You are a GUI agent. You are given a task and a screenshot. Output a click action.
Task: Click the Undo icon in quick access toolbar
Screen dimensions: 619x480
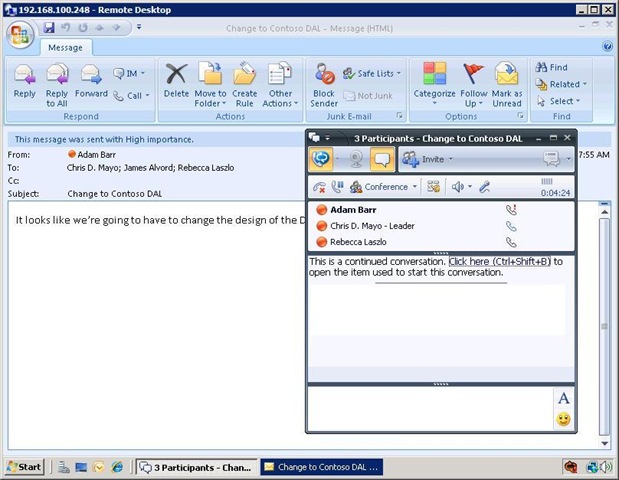(66, 28)
